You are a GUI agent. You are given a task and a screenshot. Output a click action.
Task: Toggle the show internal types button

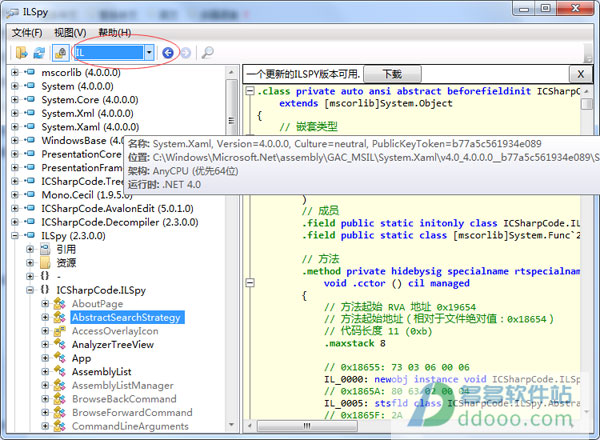click(x=60, y=52)
